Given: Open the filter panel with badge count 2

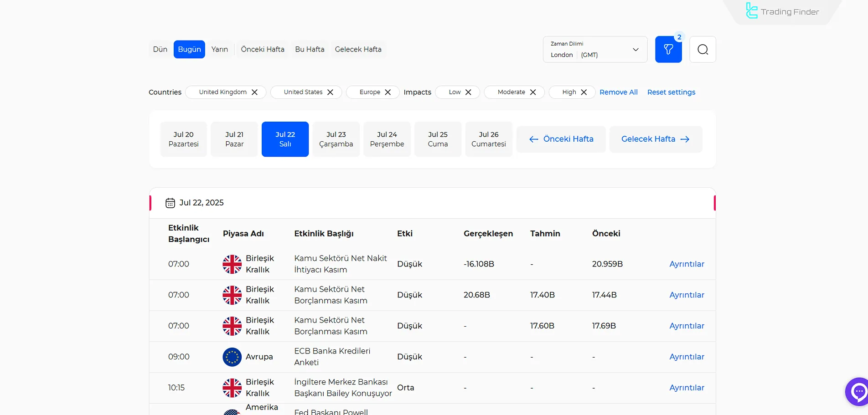Looking at the screenshot, I should 668,49.
